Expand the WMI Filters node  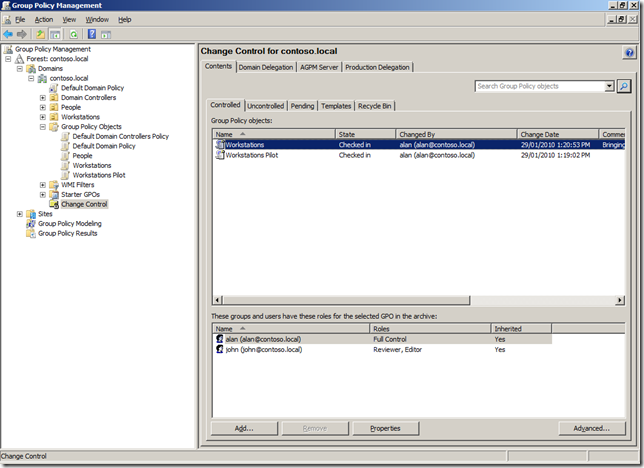click(x=42, y=185)
